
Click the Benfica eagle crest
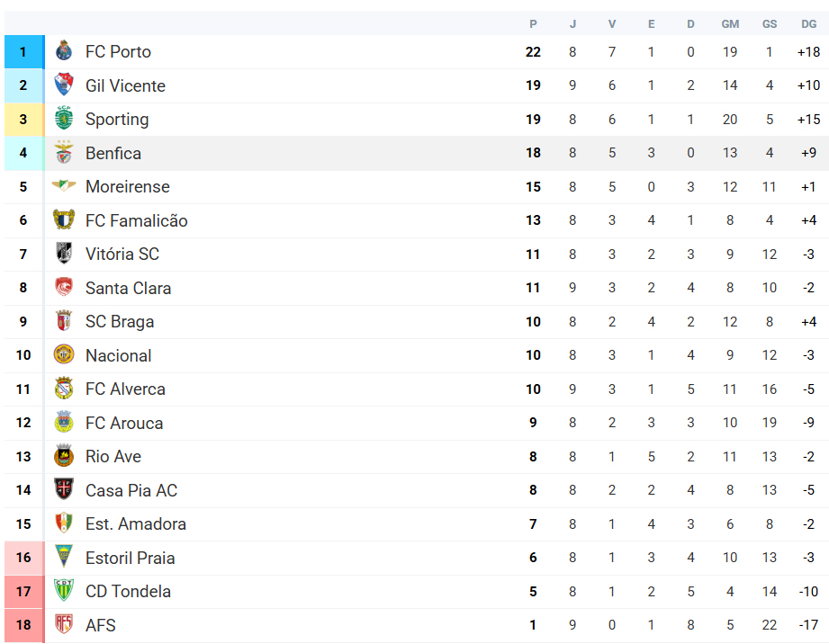64,153
